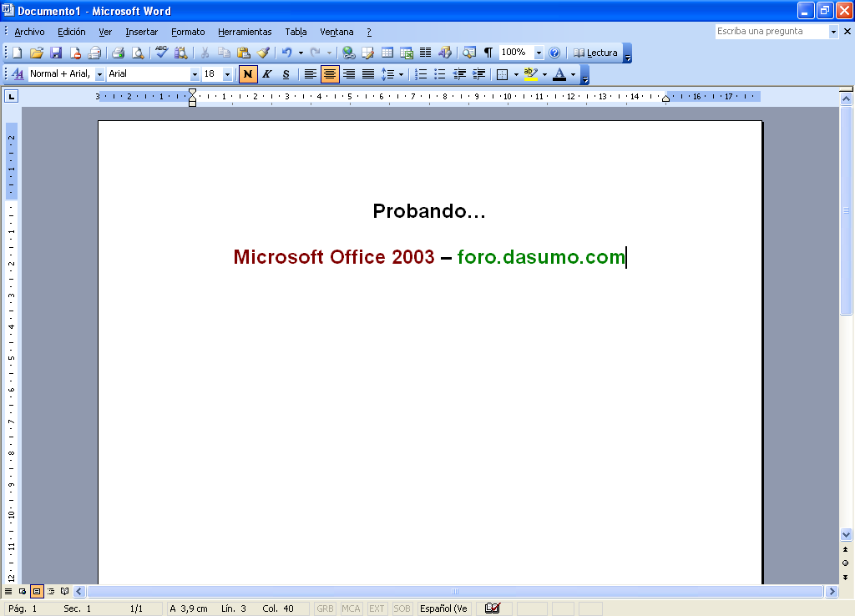This screenshot has height=616, width=855.
Task: Click the 'Escriba una pregunta' help field
Action: point(771,31)
